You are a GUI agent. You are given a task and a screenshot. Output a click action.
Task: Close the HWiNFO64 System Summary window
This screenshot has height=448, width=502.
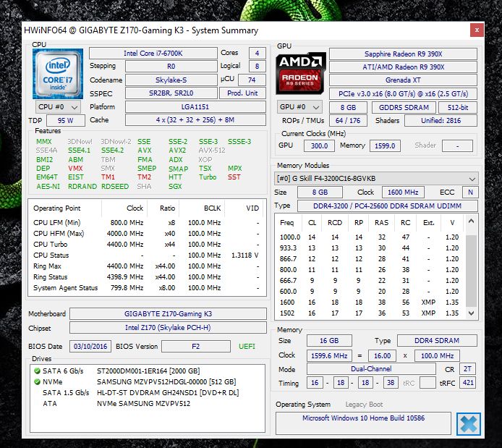tap(477, 30)
